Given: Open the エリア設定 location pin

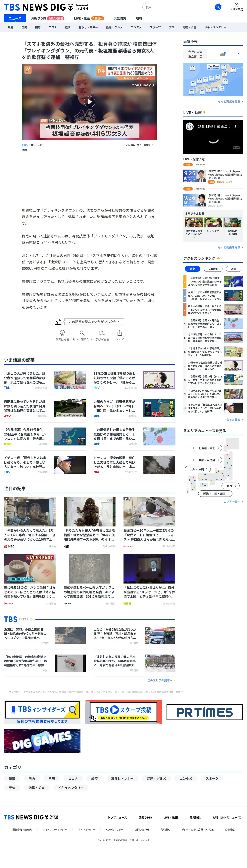Looking at the screenshot, I should point(236,7).
